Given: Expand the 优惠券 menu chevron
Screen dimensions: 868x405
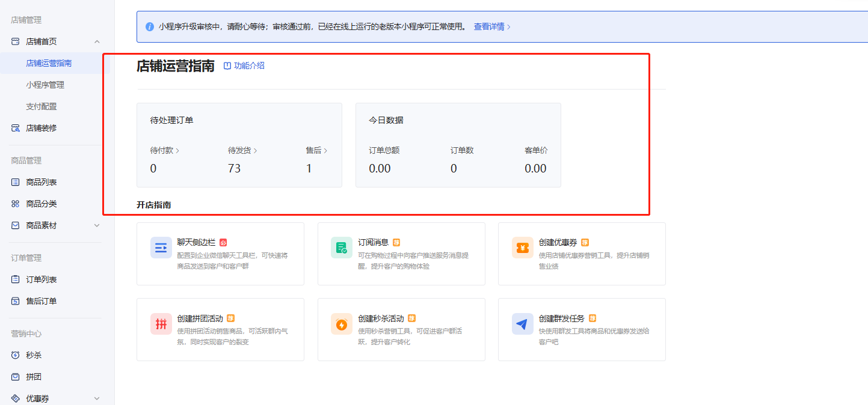Looking at the screenshot, I should tap(97, 398).
